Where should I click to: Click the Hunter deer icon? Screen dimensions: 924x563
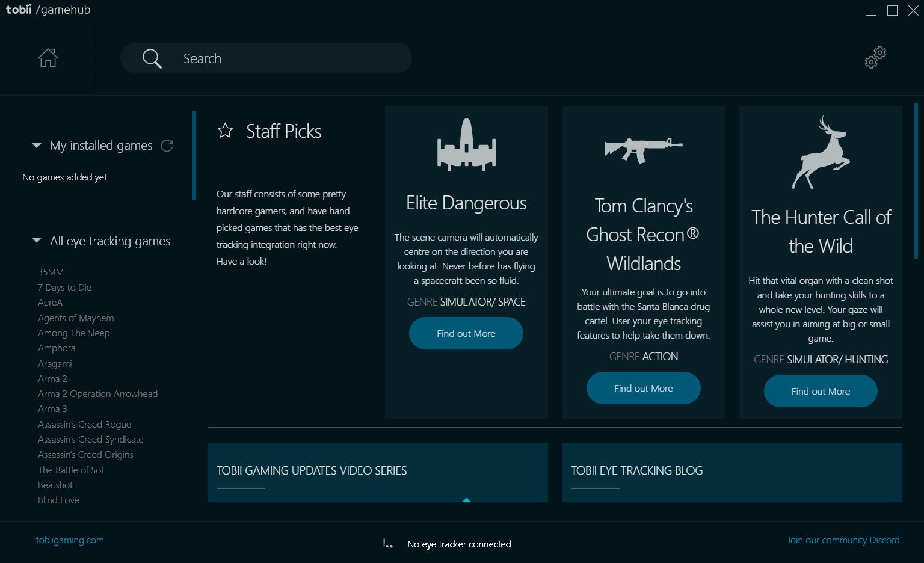821,153
